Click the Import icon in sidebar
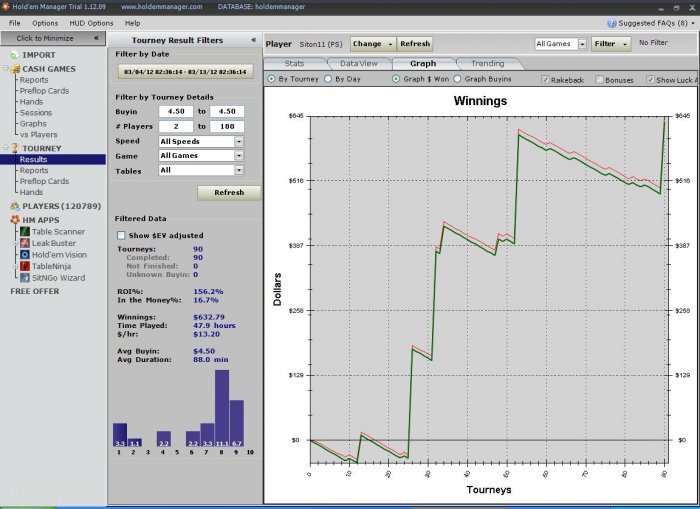The width and height of the screenshot is (700, 509). (x=14, y=55)
